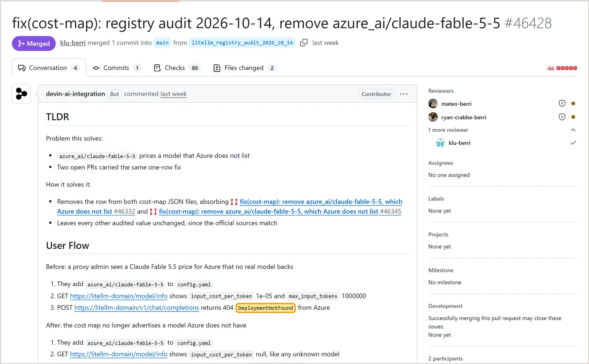This screenshot has width=589, height=364.
Task: Click the Bot label badge
Action: (114, 94)
